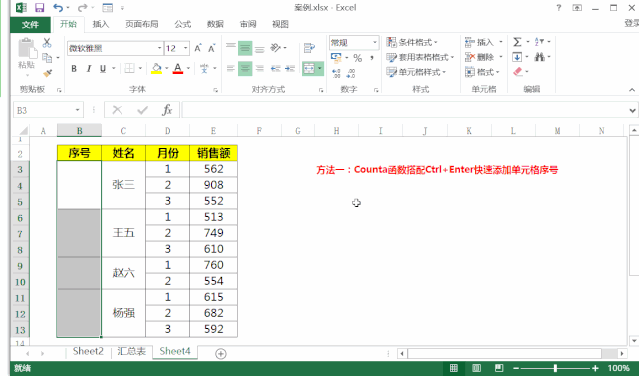Open Format as Table (套用表格格式) menu
This screenshot has height=376, width=639.
click(x=420, y=57)
